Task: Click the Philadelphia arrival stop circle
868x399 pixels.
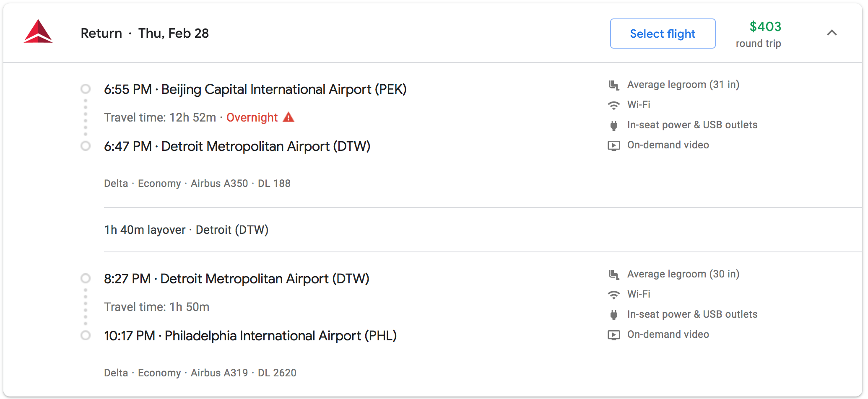Action: click(86, 335)
